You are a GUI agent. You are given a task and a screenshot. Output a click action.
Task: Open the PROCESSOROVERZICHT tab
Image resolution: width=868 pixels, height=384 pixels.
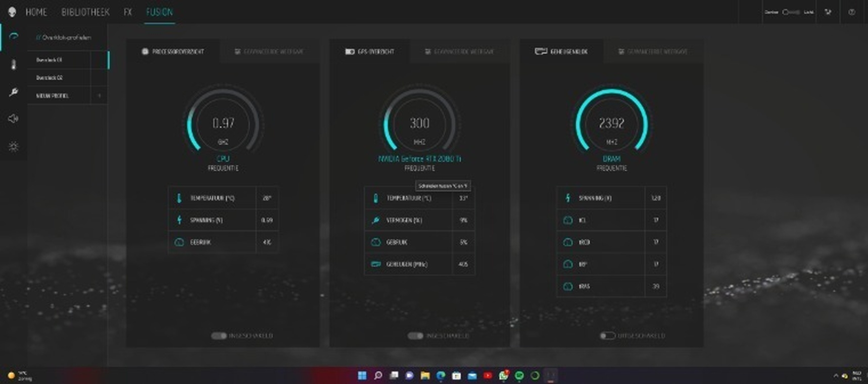coord(173,51)
